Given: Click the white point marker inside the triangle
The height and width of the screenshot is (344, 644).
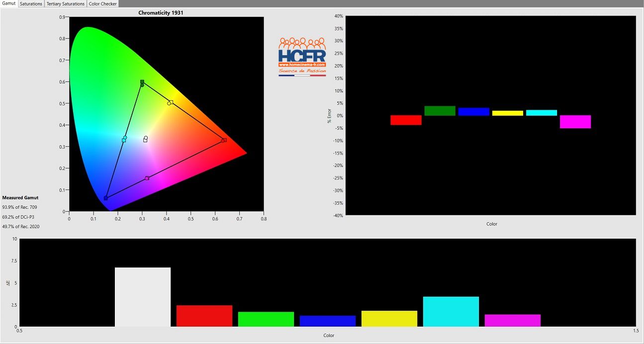Looking at the screenshot, I should click(145, 140).
